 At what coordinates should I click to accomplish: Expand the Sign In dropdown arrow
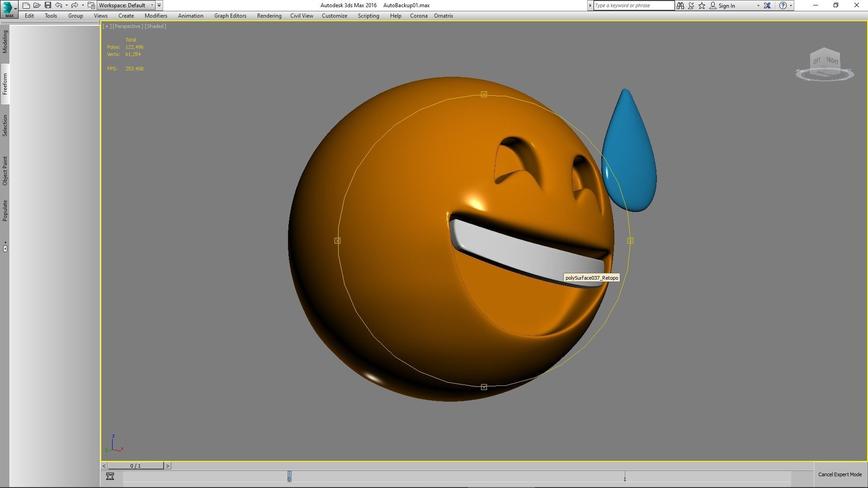(x=758, y=5)
